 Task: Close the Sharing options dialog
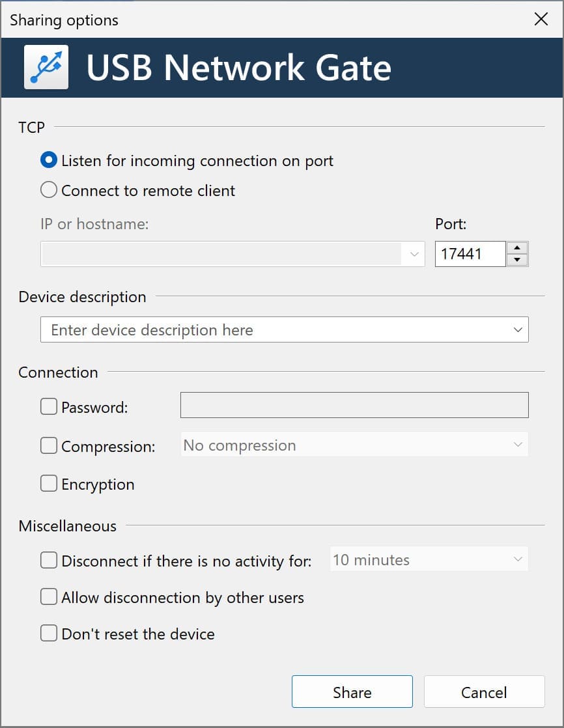point(541,20)
